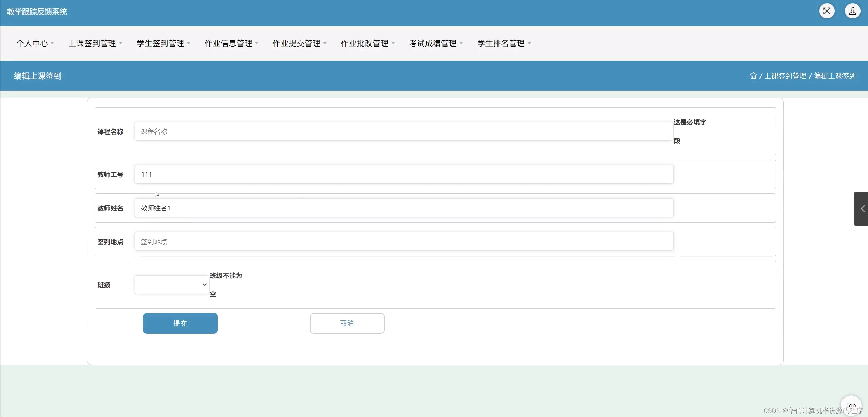The image size is (868, 417).
Task: Expand the 个人中心 menu
Action: (x=35, y=44)
